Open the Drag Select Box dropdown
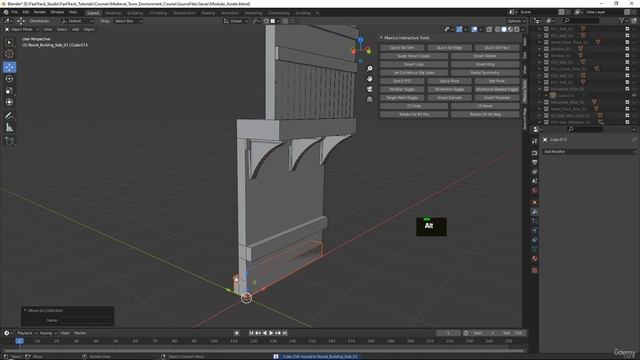The width and height of the screenshot is (640, 360). pos(128,21)
